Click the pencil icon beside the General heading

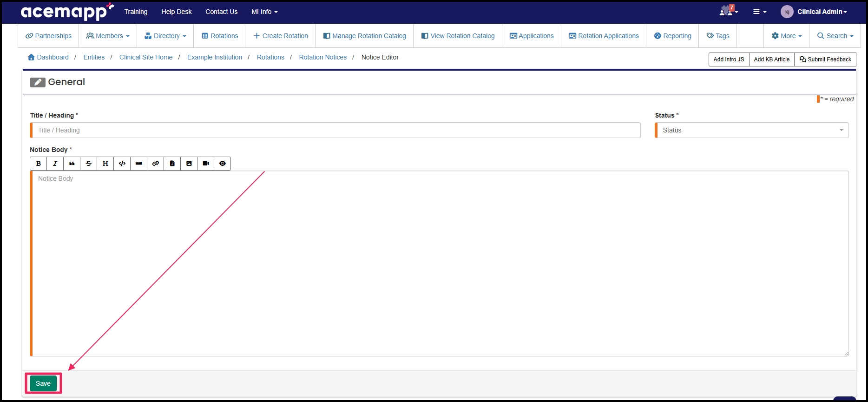pos(38,82)
